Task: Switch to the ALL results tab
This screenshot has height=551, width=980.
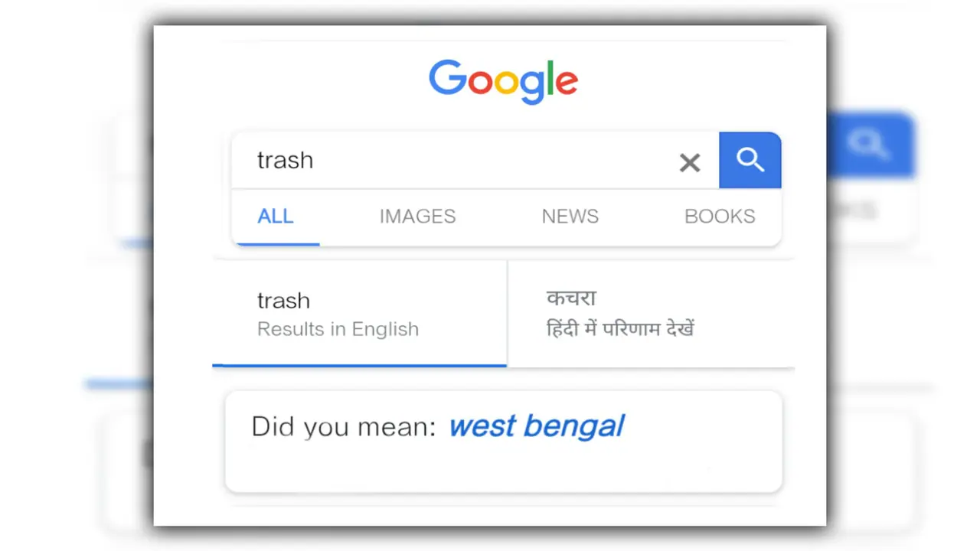Action: (x=276, y=217)
